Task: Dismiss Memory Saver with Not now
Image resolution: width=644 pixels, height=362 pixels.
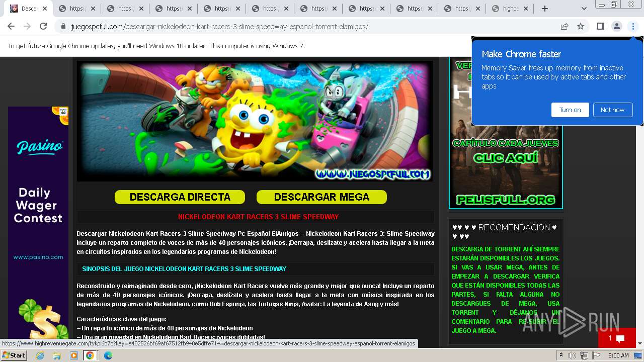Action: point(612,110)
